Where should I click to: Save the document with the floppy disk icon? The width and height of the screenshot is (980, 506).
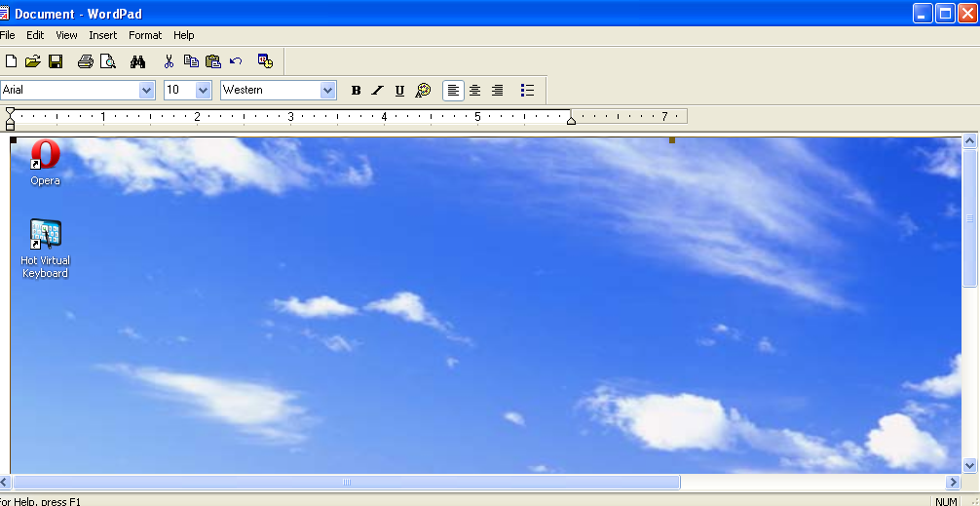(x=56, y=61)
